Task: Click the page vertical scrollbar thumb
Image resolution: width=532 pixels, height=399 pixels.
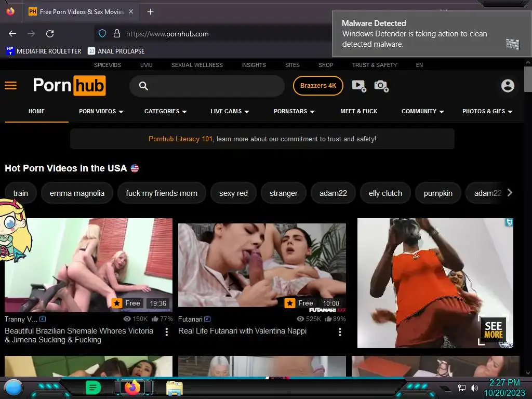Action: [x=528, y=79]
